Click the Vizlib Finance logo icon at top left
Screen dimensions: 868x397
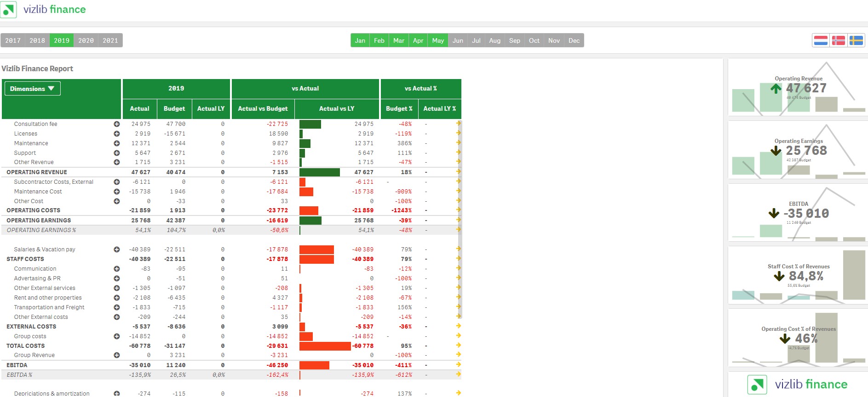(x=9, y=10)
